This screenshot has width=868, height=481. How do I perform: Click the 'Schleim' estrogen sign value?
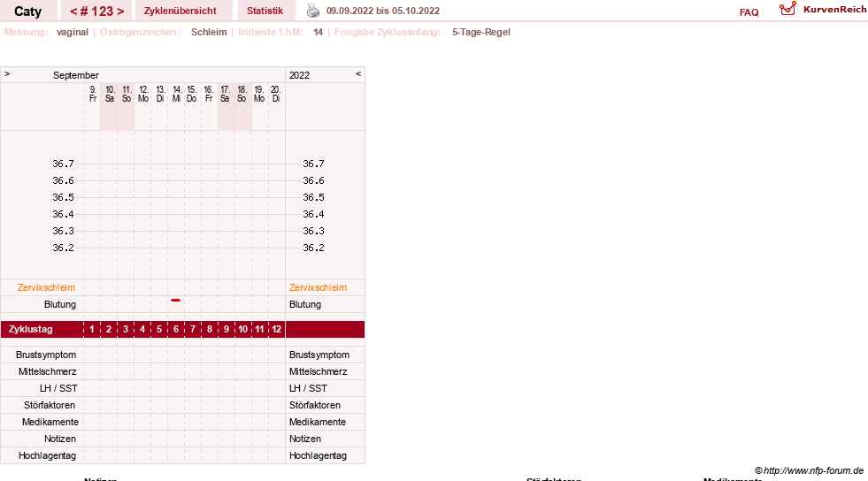pyautogui.click(x=209, y=32)
